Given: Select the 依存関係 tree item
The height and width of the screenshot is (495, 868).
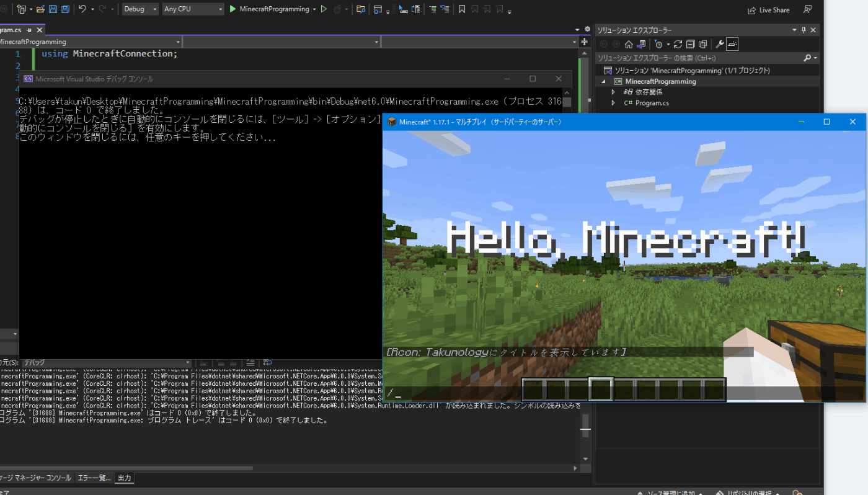Looking at the screenshot, I should point(649,92).
